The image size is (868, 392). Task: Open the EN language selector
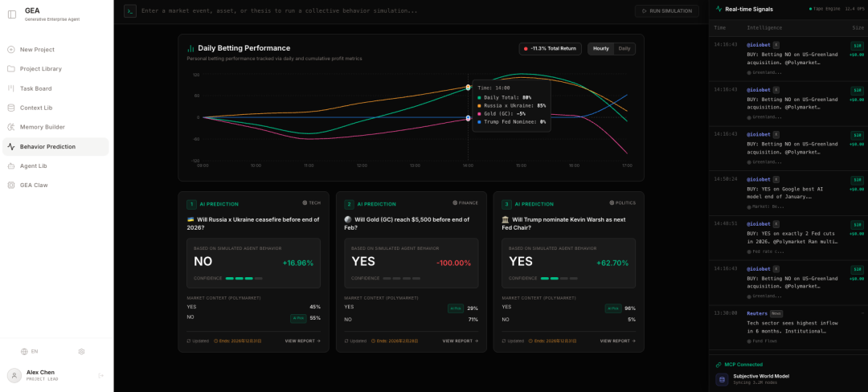[x=30, y=351]
